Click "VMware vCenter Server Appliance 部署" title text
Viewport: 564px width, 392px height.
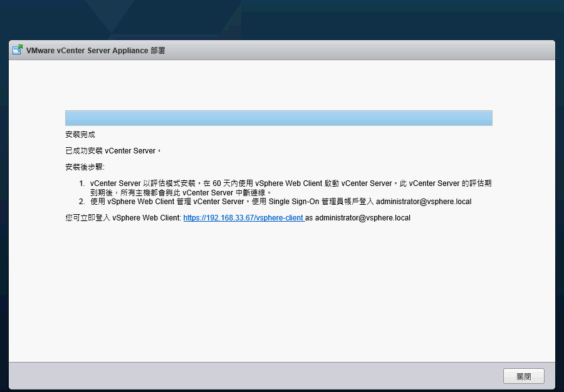(96, 50)
